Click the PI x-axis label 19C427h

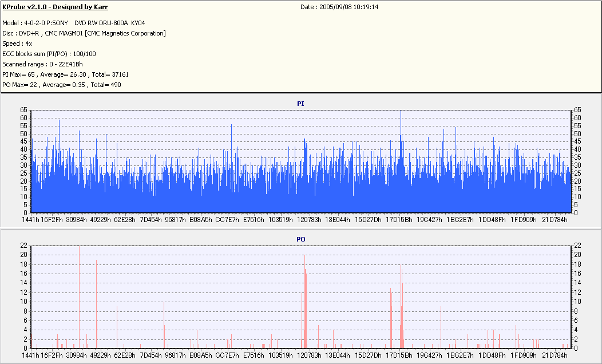tap(430, 220)
